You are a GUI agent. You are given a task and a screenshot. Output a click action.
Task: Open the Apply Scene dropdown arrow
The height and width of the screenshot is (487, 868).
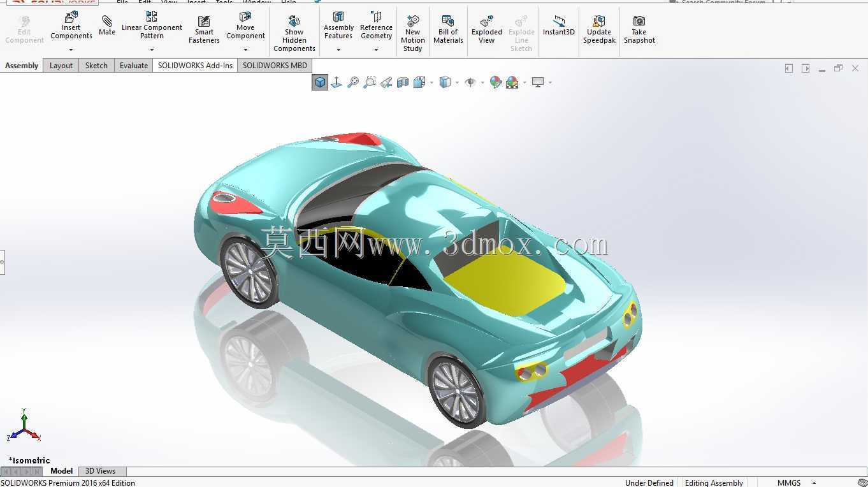coord(524,82)
